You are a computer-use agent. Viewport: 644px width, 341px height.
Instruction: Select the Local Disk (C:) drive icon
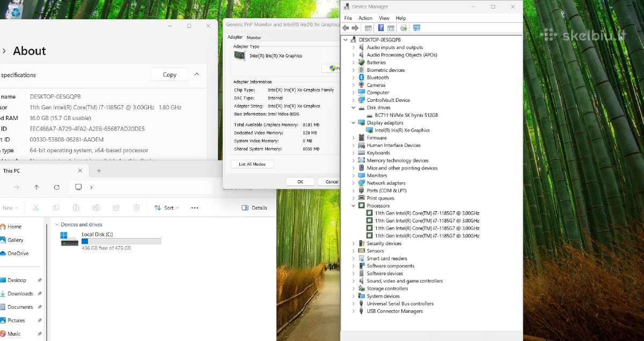(x=70, y=240)
